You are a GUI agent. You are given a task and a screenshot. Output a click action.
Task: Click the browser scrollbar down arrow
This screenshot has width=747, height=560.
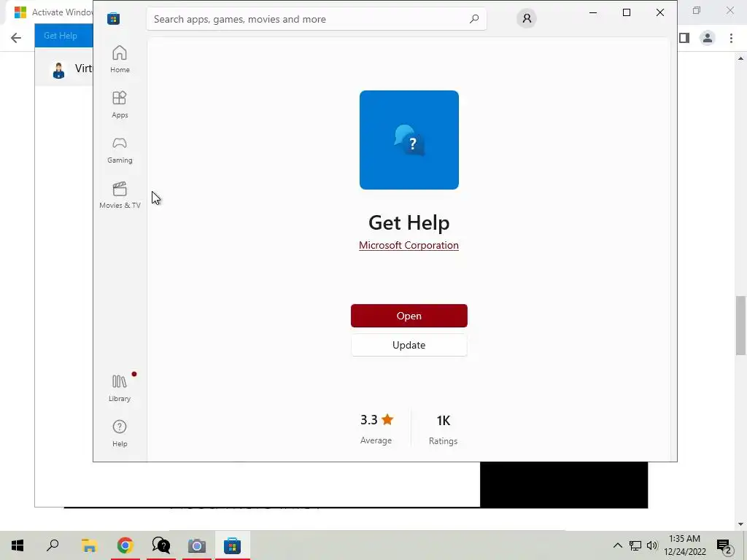point(740,524)
